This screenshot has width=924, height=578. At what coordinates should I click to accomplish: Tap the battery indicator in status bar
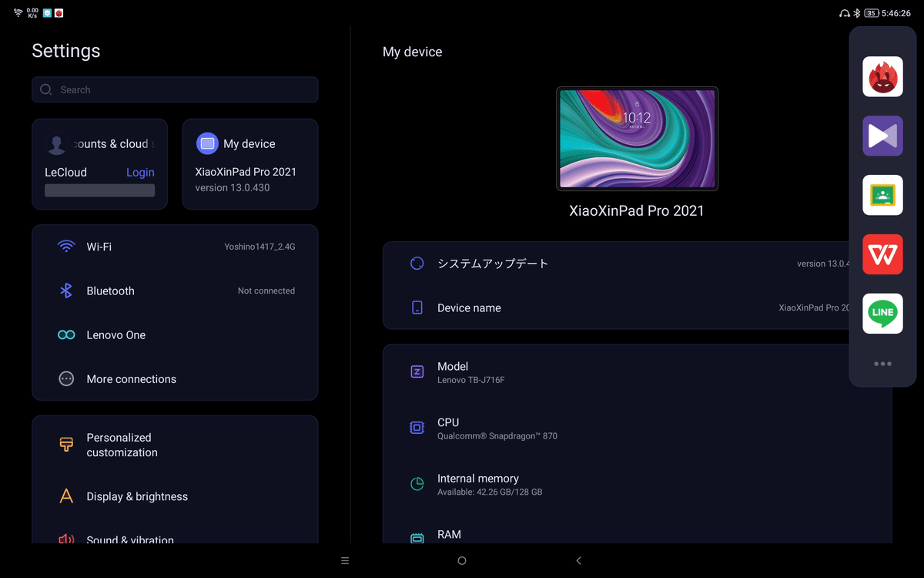[871, 13]
